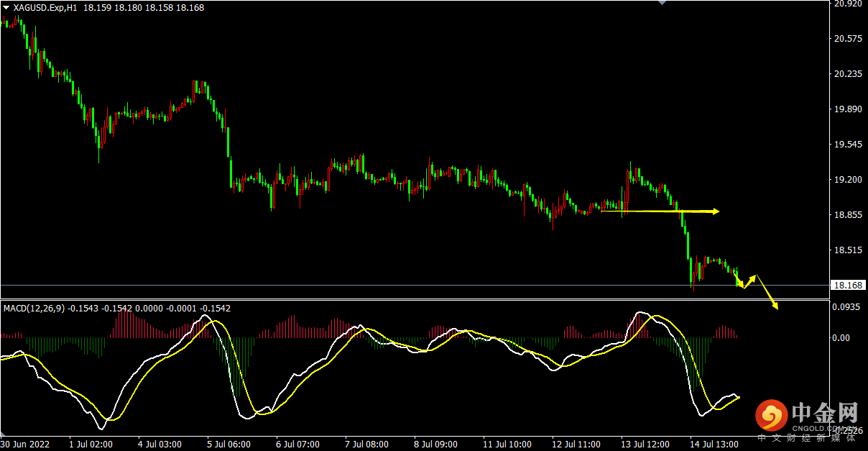
Task: Click the chart shift marker triangle on top edge
Action: 663,3
